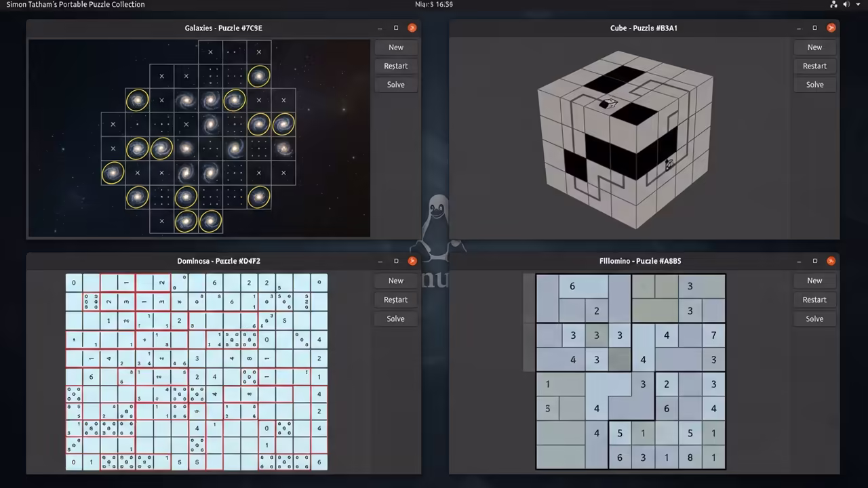The width and height of the screenshot is (868, 488).
Task: Solve the Dominosa puzzle
Action: pyautogui.click(x=396, y=319)
